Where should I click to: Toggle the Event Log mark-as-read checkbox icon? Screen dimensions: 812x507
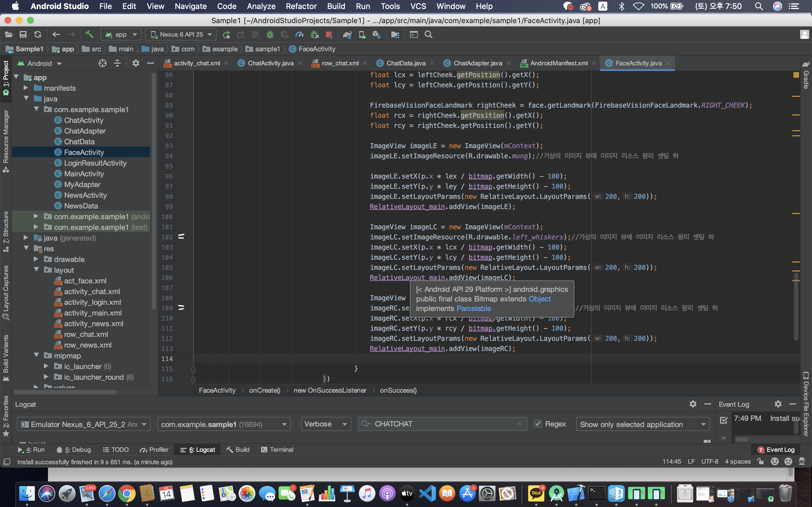[724, 420]
